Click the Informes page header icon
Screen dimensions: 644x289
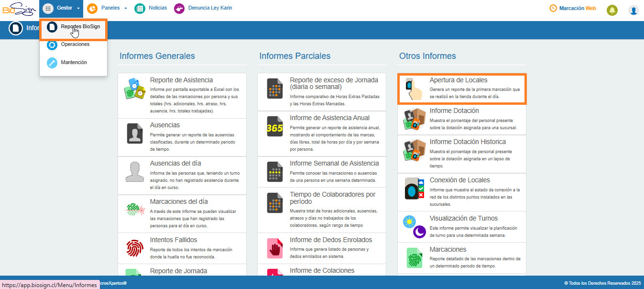click(x=16, y=28)
